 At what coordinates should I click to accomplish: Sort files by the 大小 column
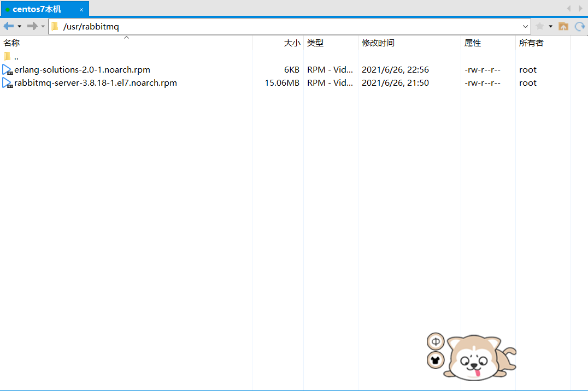tap(292, 43)
